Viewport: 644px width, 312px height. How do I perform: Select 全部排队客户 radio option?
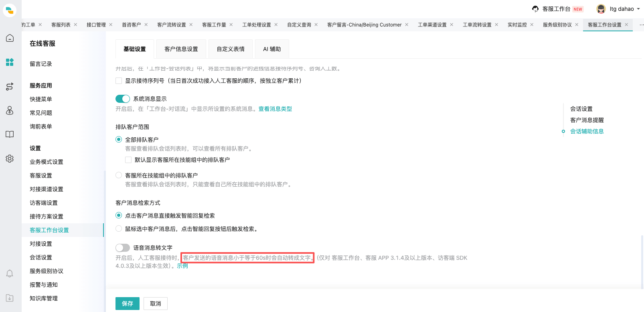point(119,139)
